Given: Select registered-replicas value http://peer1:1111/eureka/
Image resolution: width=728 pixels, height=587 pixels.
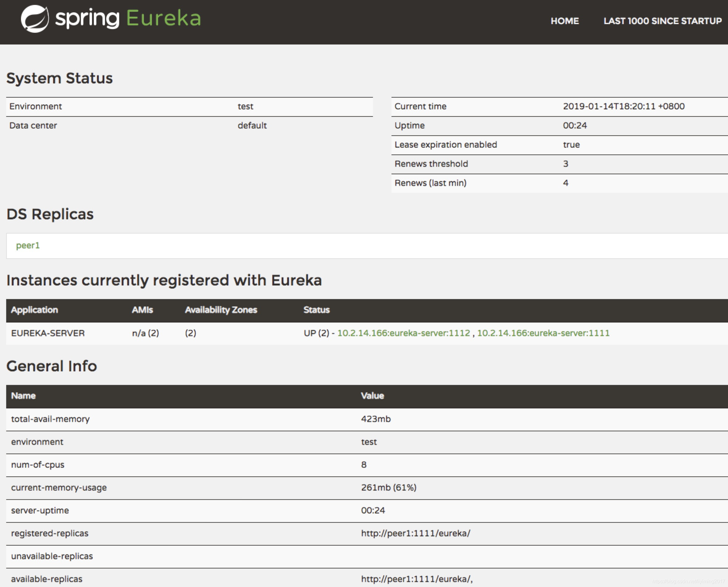Looking at the screenshot, I should point(416,533).
